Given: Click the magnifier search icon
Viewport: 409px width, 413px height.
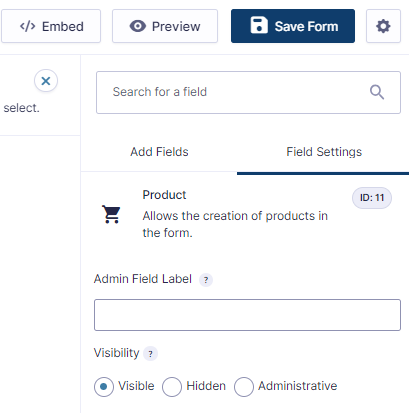Looking at the screenshot, I should 377,92.
